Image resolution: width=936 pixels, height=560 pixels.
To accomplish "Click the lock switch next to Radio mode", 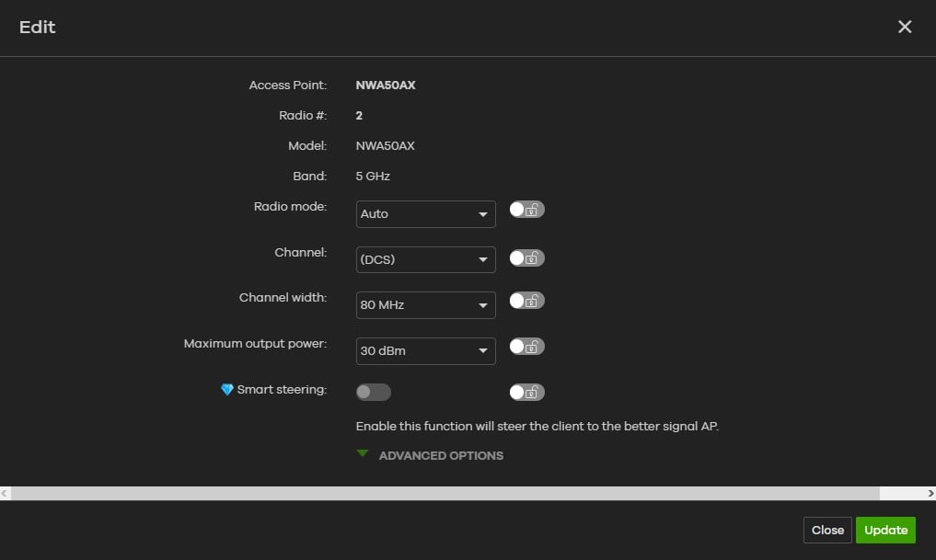I will point(526,210).
